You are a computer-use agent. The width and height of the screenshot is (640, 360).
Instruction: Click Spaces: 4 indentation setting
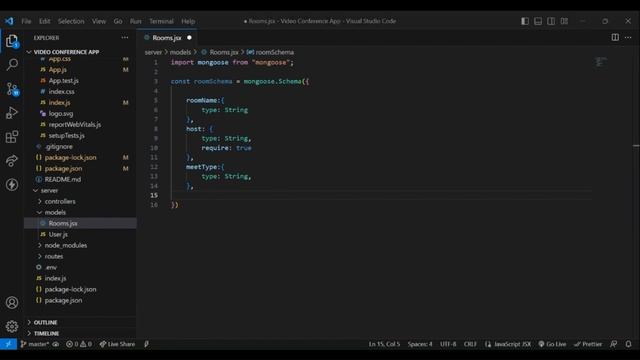click(420, 344)
